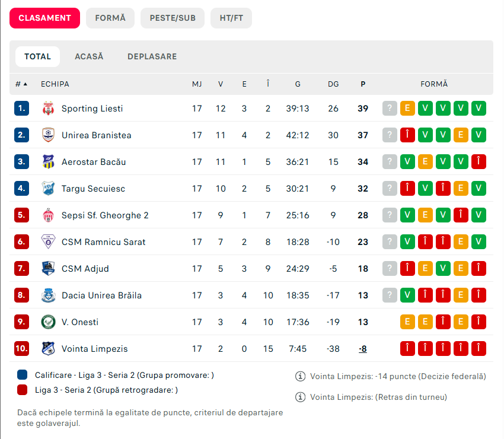Click the Sporting Liesti team crest
The width and height of the screenshot is (504, 439).
[x=48, y=109]
